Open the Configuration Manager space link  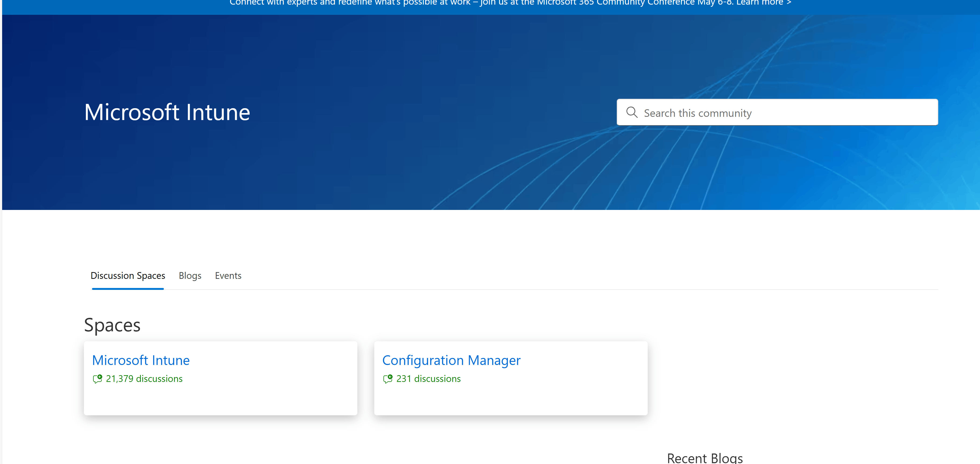(451, 360)
